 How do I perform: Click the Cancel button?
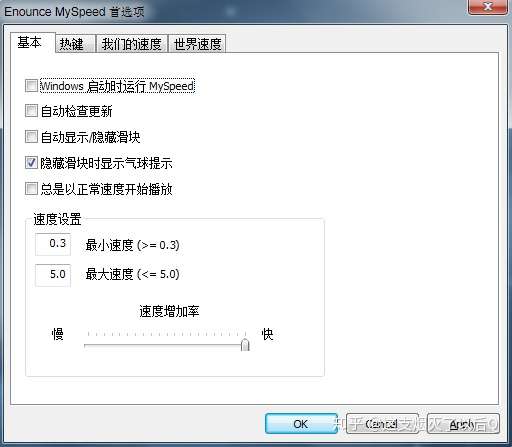(382, 424)
